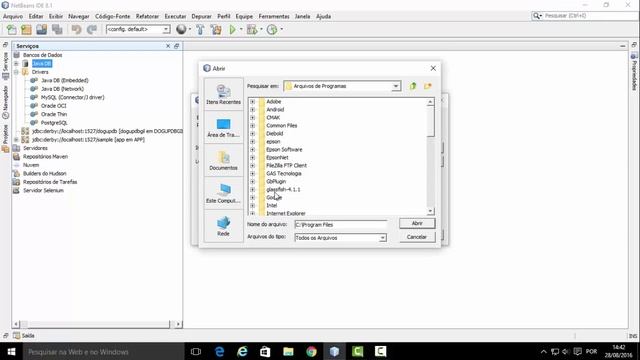Click the Save All toolbar icon
This screenshot has width=640, height=360.
click(x=57, y=29)
